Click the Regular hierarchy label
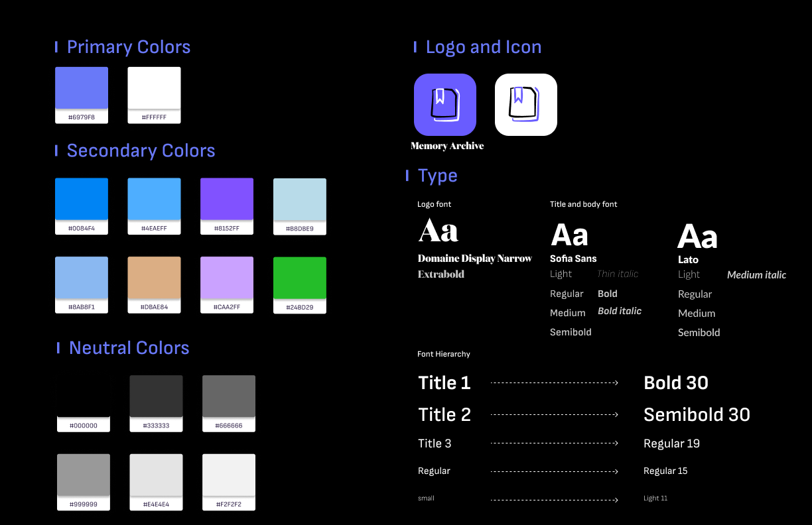This screenshot has height=525, width=812. (434, 471)
